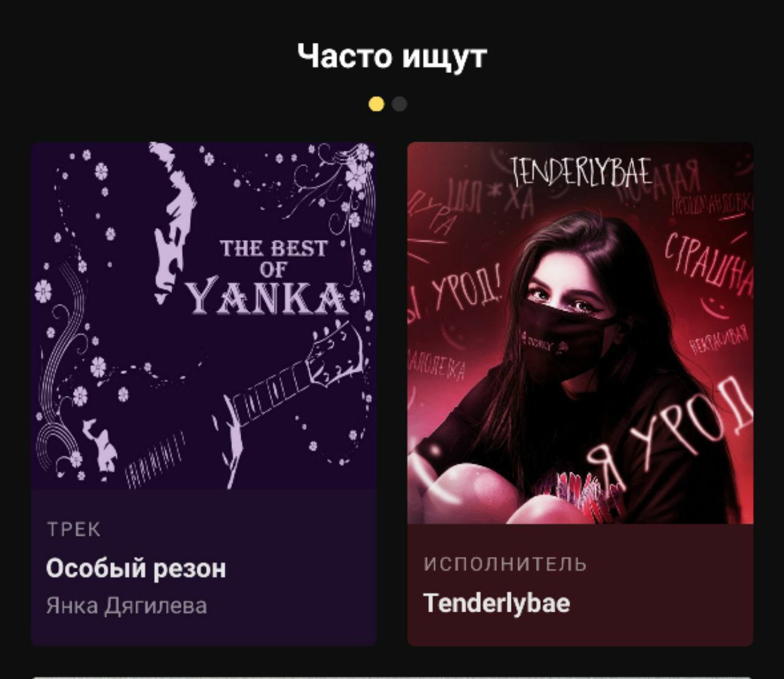784x679 pixels.
Task: Click the THE BEST OF YANKA cover text
Action: coord(273,277)
